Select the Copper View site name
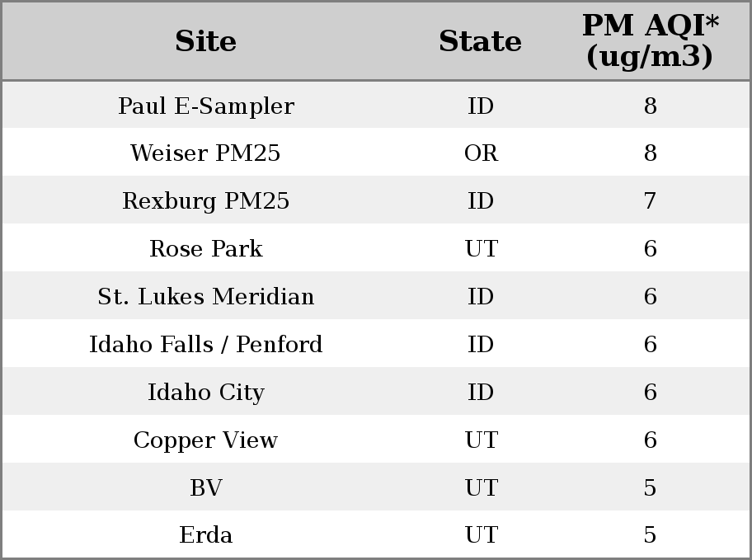This screenshot has width=752, height=560. [206, 440]
